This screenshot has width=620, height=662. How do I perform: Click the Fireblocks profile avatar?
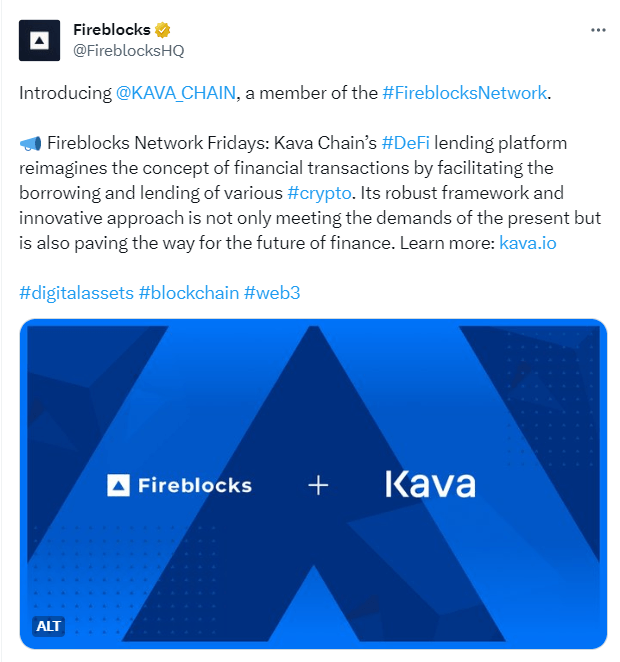click(x=40, y=40)
